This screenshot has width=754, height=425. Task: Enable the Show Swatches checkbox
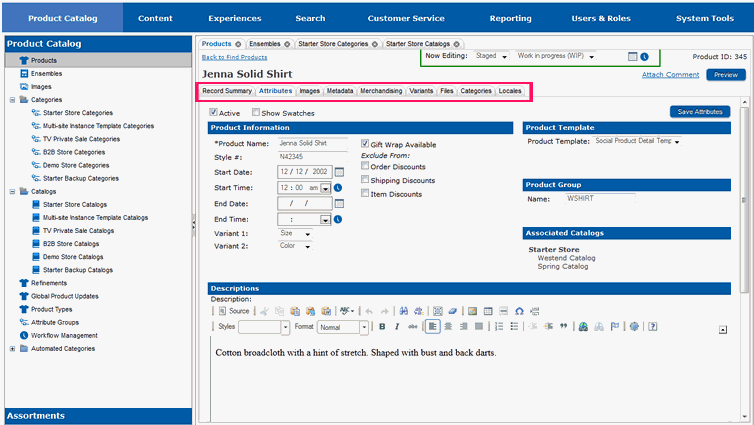(256, 113)
